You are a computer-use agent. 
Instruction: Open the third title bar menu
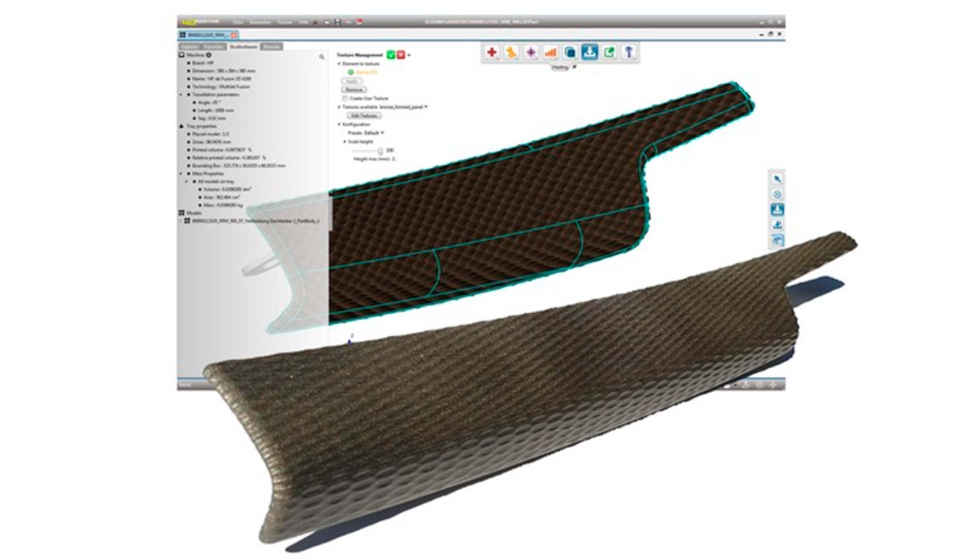(285, 22)
